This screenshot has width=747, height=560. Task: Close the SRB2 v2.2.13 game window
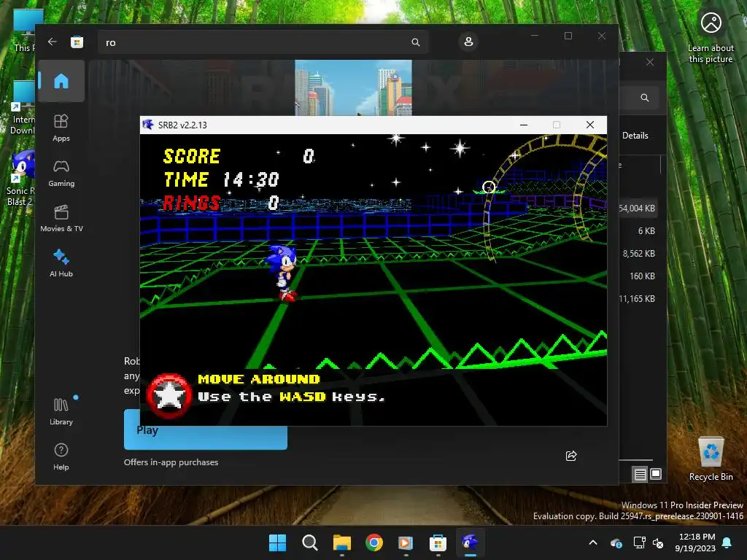pos(589,125)
